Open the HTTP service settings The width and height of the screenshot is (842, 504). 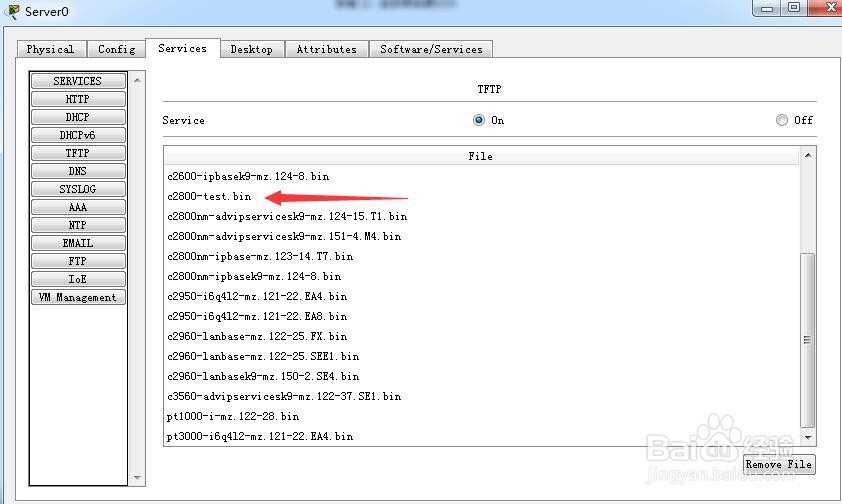point(78,99)
